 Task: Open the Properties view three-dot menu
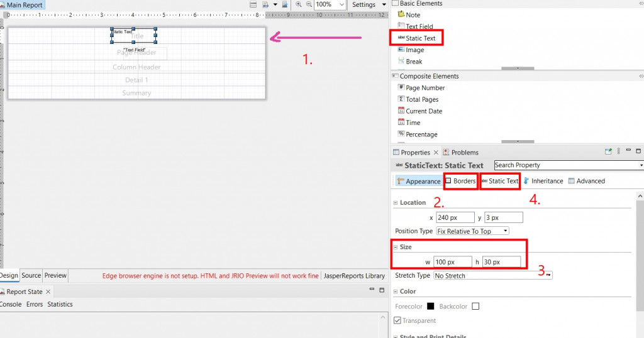[x=619, y=151]
